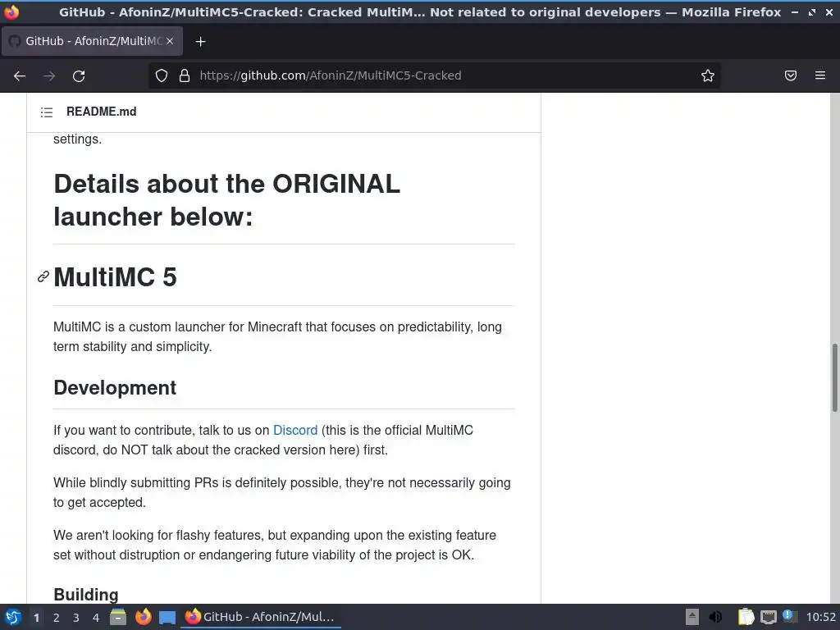Screen dimensions: 840x630
Task: Open notification alert tray icon
Action: point(789,616)
